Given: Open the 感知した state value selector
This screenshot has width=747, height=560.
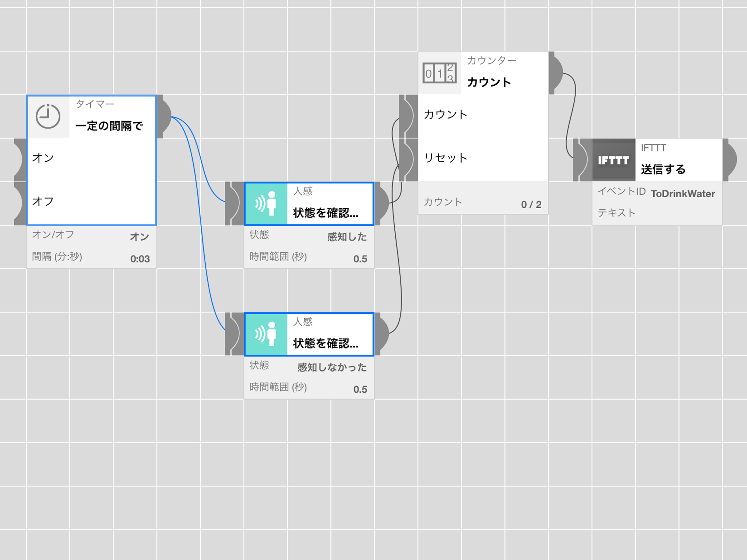Looking at the screenshot, I should (x=347, y=237).
